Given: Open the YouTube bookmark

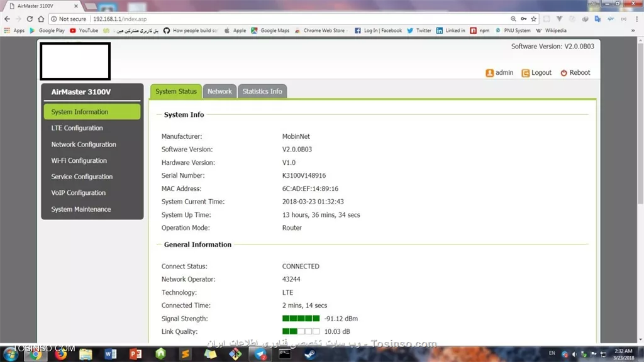Looking at the screenshot, I should [84, 30].
